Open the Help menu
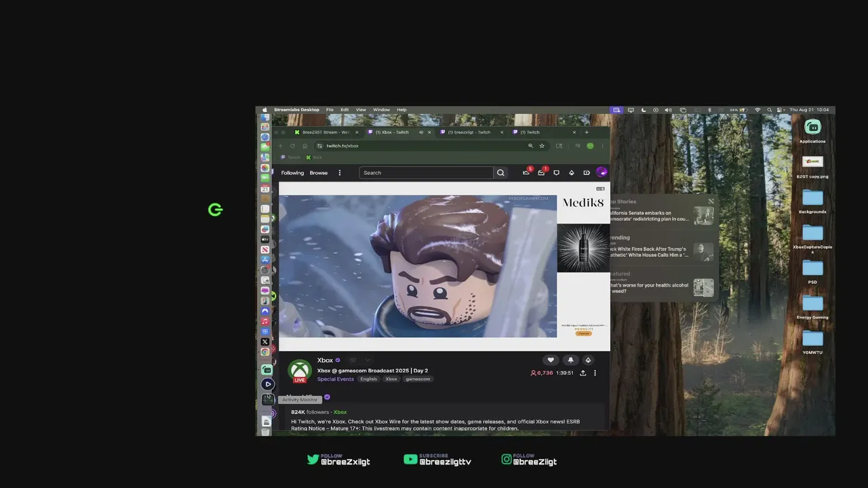This screenshot has height=488, width=868. click(401, 110)
